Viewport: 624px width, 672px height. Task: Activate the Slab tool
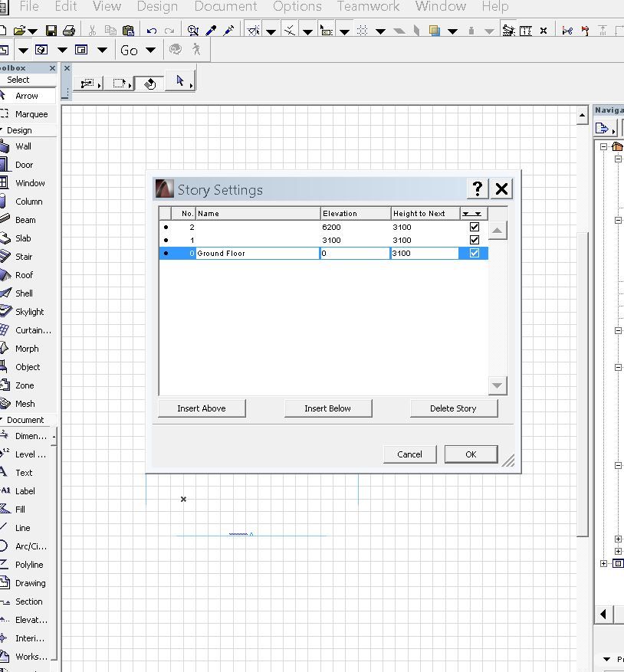pos(23,238)
